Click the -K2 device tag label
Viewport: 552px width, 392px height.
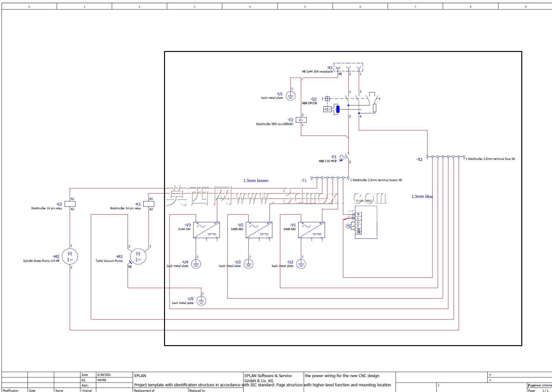59,204
